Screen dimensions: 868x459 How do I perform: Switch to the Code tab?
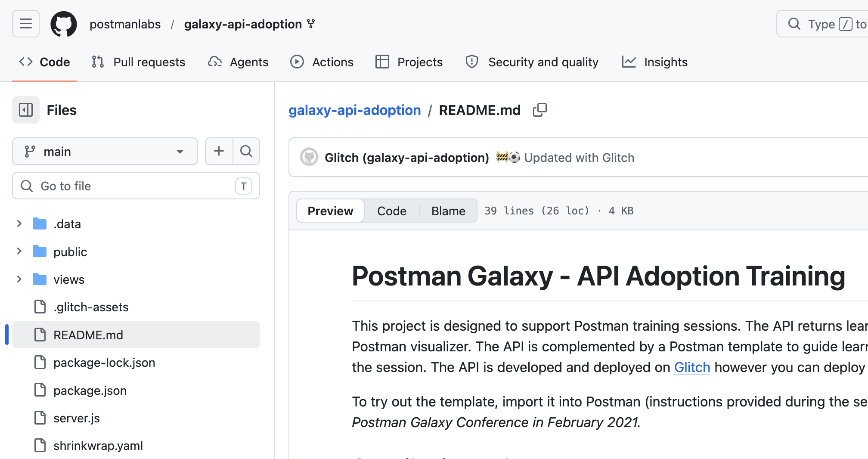pyautogui.click(x=44, y=62)
